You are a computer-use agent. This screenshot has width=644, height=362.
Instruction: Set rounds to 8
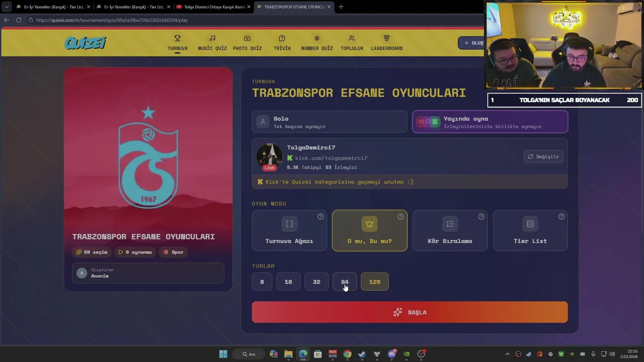pyautogui.click(x=262, y=282)
